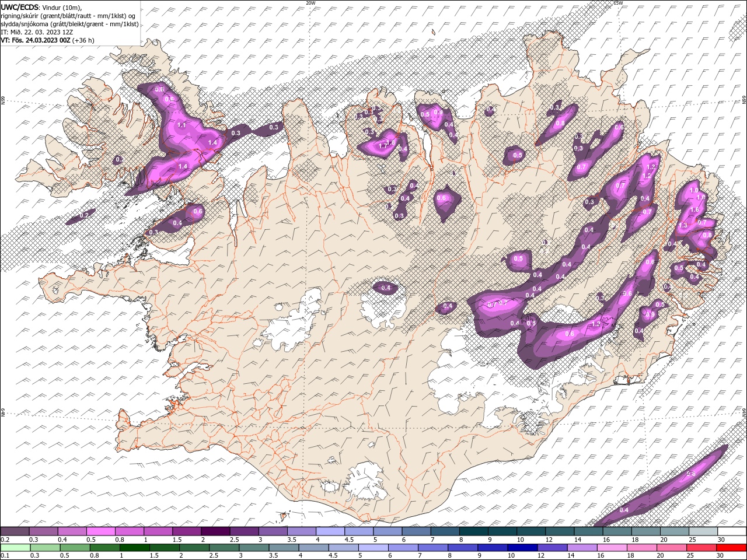Image resolution: width=747 pixels, height=560 pixels.
Task: Pick the lower legend swatch labeled 4.5
Action: [343, 548]
